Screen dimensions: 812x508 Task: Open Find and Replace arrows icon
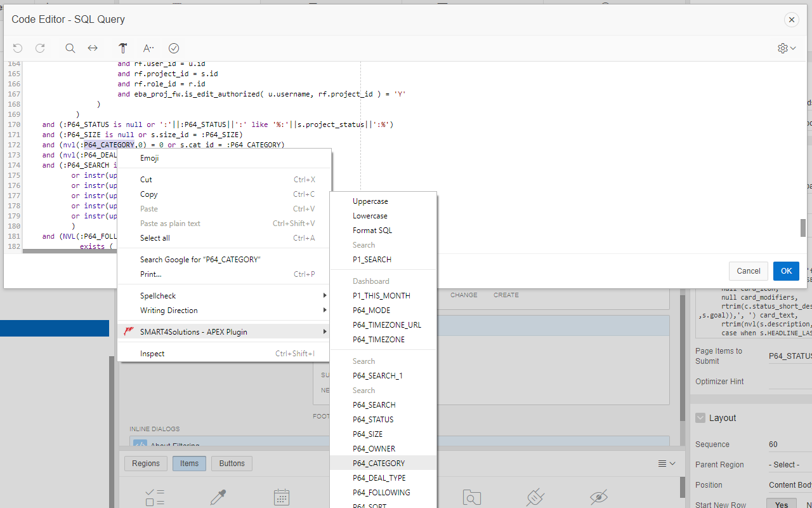(x=93, y=48)
